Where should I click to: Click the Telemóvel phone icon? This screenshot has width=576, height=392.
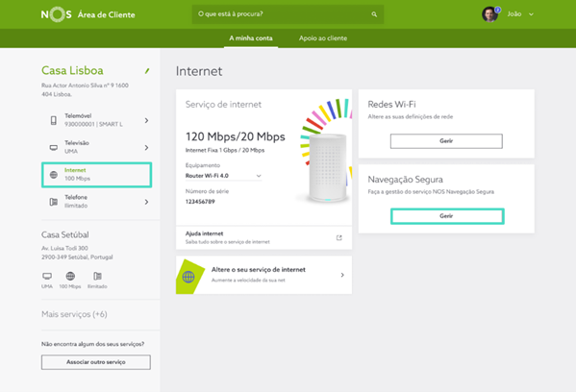tap(54, 120)
